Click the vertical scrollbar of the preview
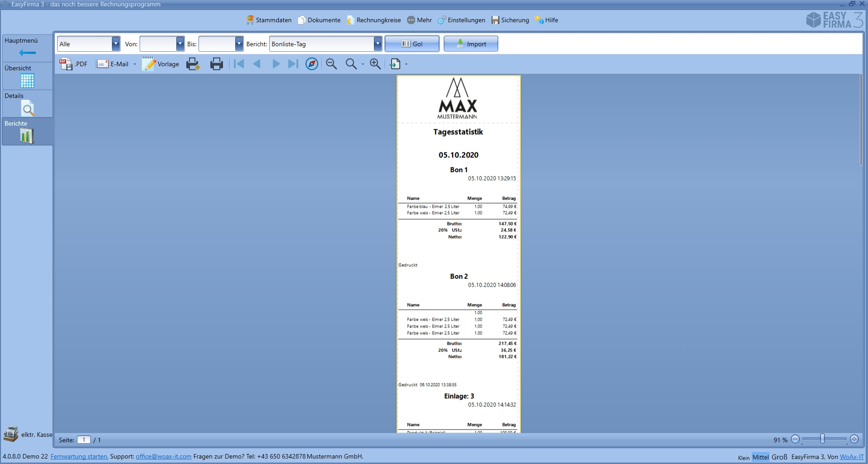Viewport: 868px width, 464px height. coord(861,120)
